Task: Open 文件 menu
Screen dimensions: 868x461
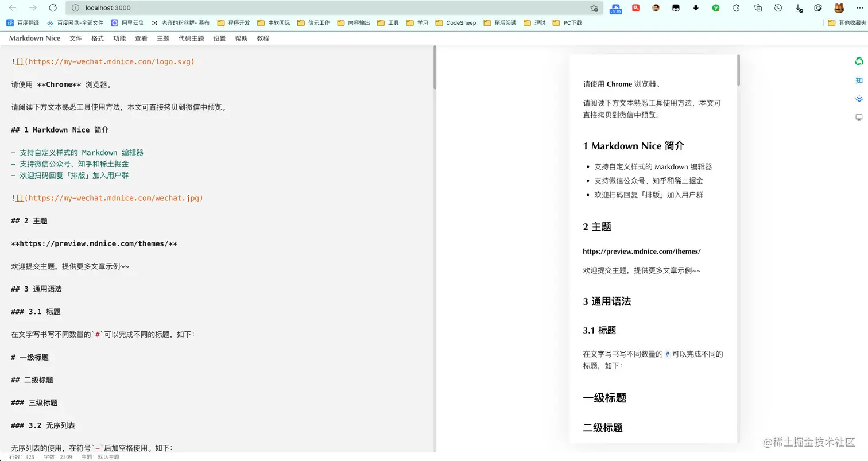Action: (x=76, y=38)
